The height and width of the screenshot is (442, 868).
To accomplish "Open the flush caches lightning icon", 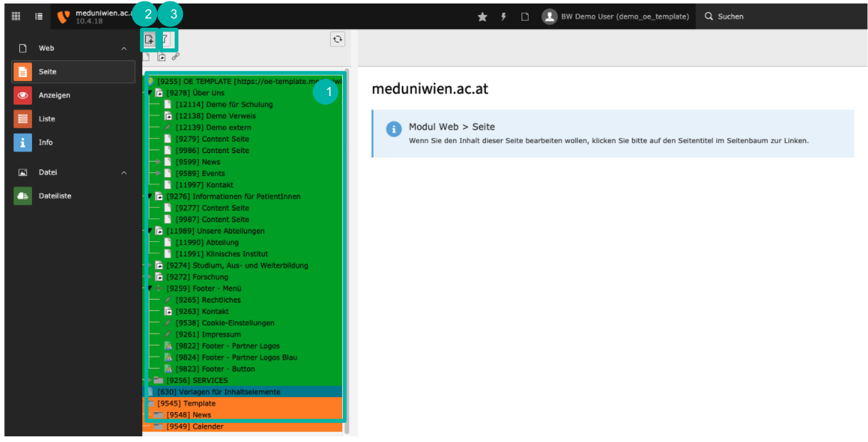I will coord(504,16).
